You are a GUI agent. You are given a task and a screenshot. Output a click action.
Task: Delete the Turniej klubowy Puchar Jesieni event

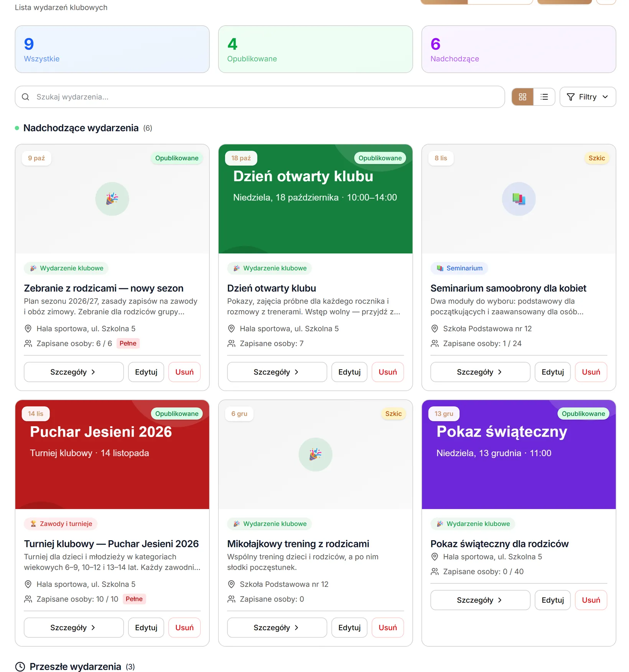click(x=184, y=628)
